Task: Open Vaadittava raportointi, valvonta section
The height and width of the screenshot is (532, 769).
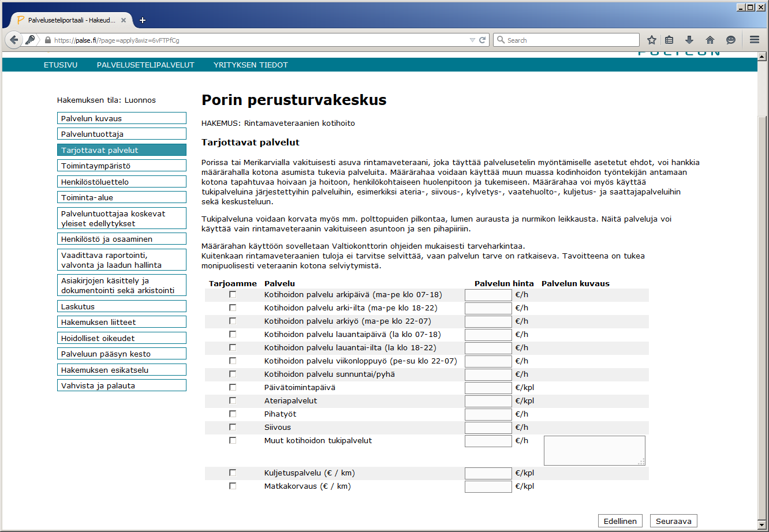Action: click(x=122, y=260)
